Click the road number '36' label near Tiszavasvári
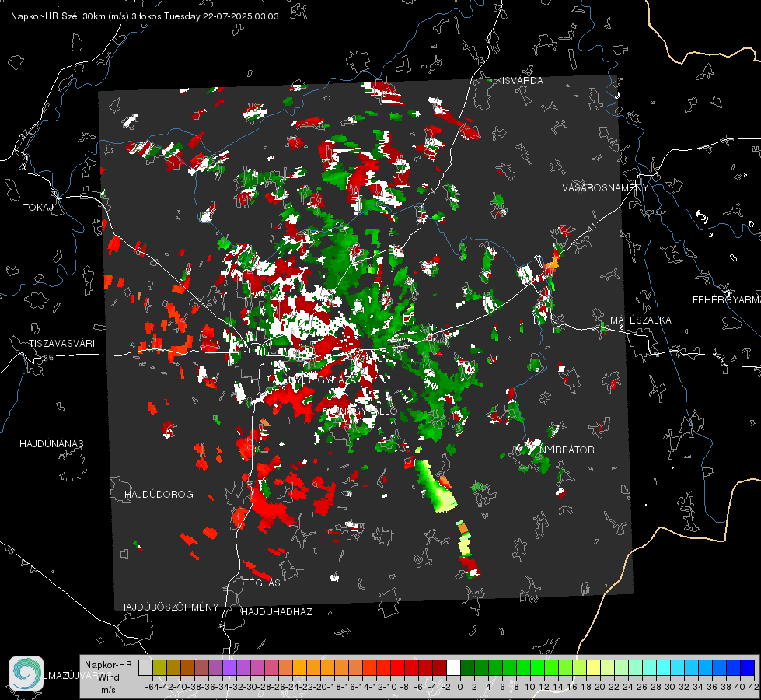This screenshot has width=761, height=700. 48,358
